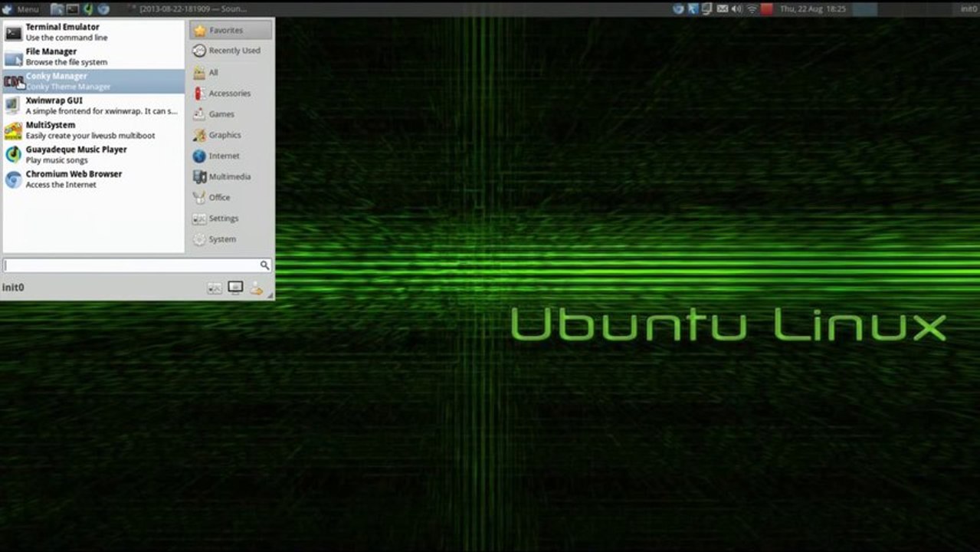Open the Office category

(x=231, y=198)
